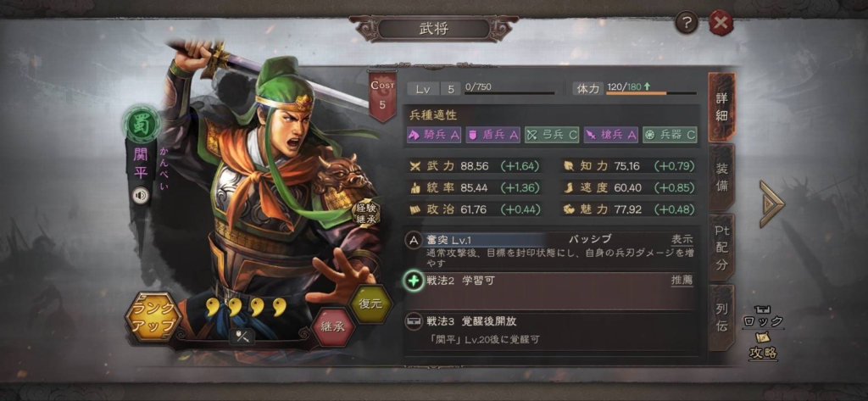Image resolution: width=868 pixels, height=401 pixels.
Task: Open the 経験継承 badge
Action: [x=366, y=213]
